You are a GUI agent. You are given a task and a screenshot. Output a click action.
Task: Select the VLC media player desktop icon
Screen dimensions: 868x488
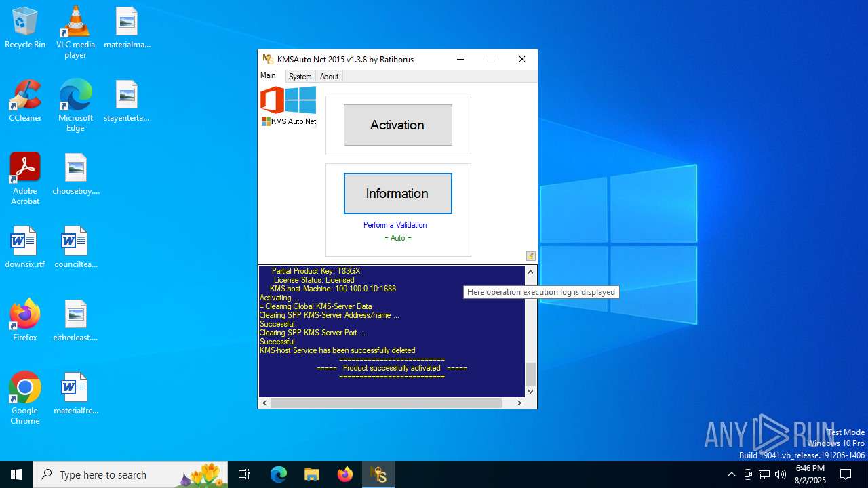point(75,32)
